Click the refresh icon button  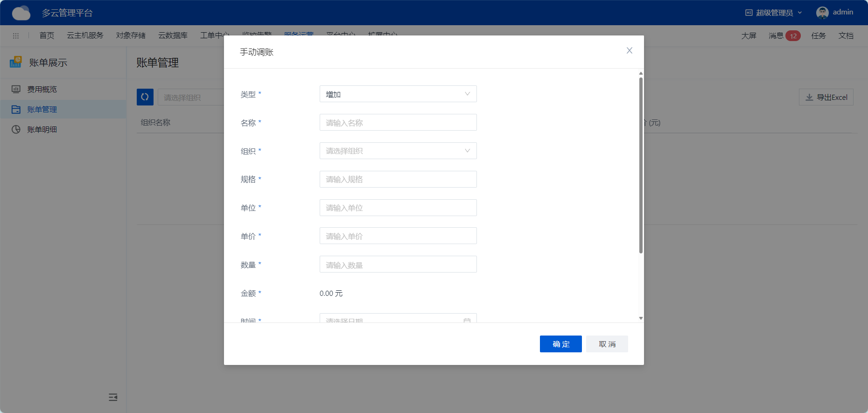(145, 97)
